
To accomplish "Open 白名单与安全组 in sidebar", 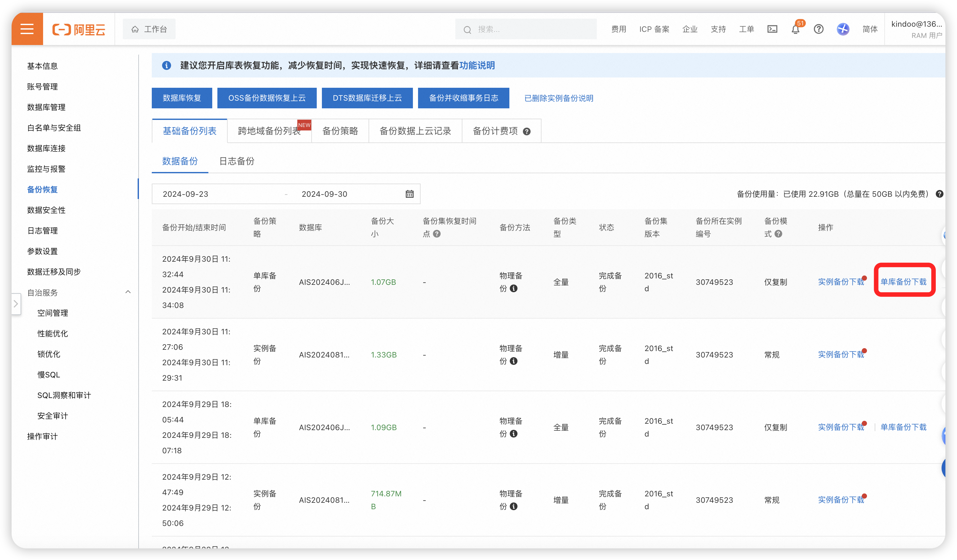I will [x=54, y=128].
